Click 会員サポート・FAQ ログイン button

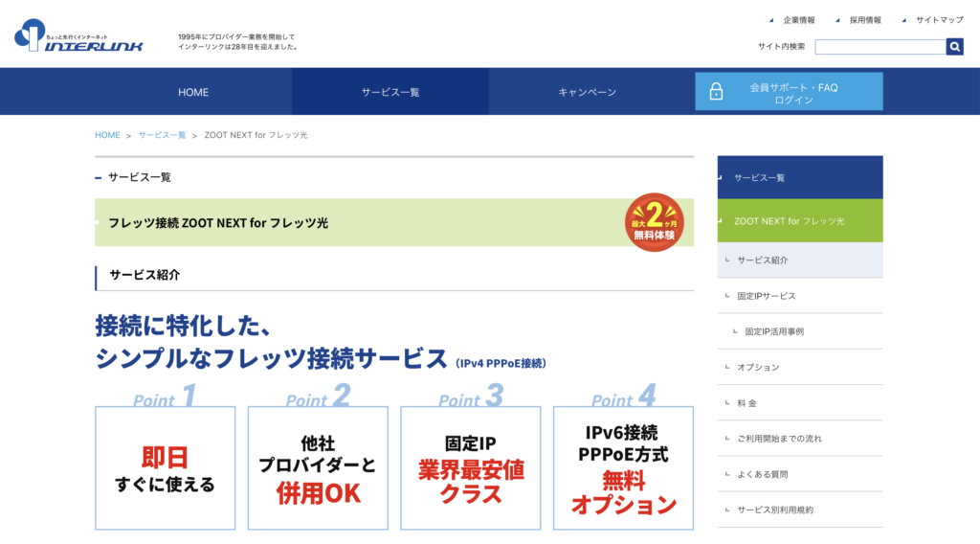pyautogui.click(x=789, y=91)
